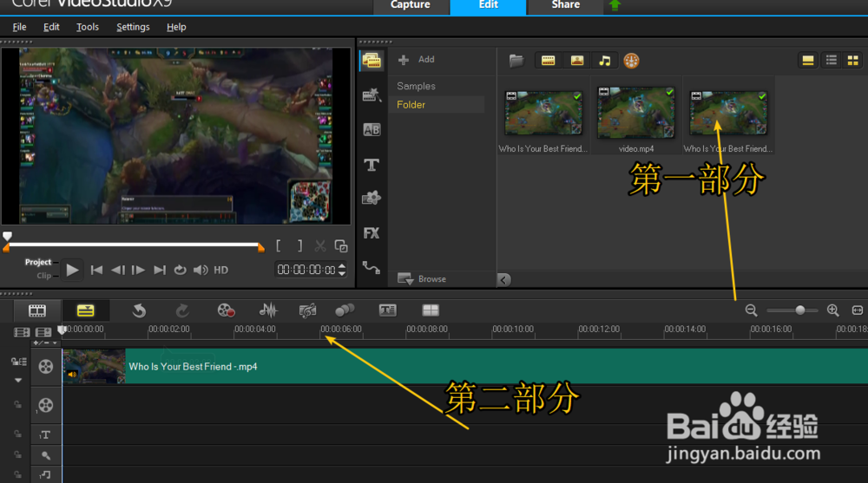Step to the previous frame

[117, 270]
